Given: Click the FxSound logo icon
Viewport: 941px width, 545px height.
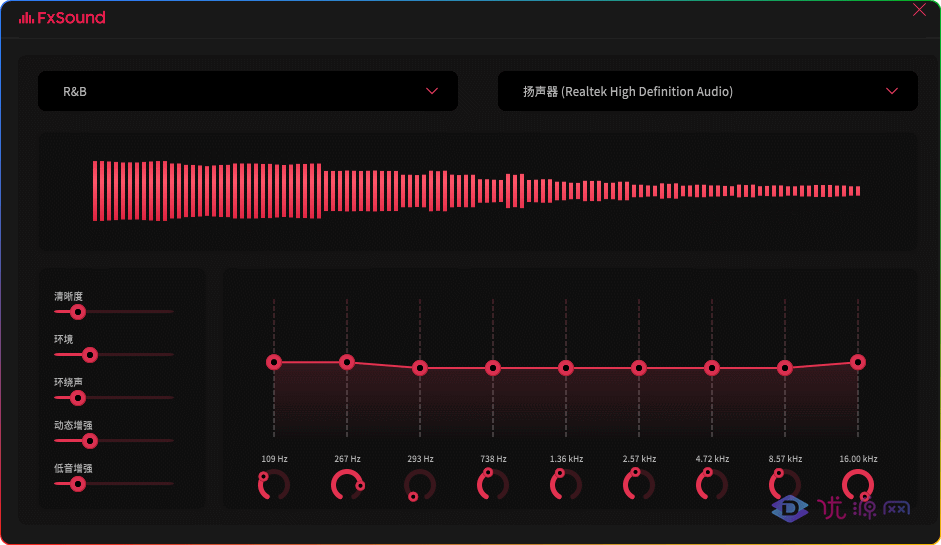Looking at the screenshot, I should [x=26, y=18].
